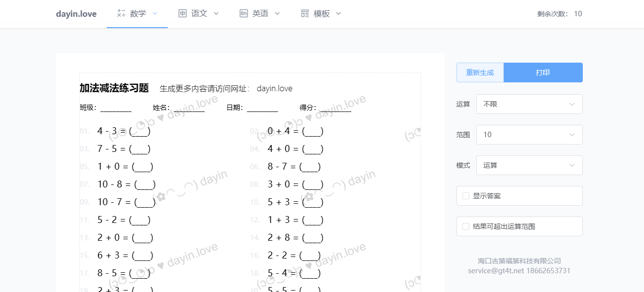Image resolution: width=644 pixels, height=292 pixels.
Task: Click the Chinese character icon beside 语文
Action: point(183,14)
